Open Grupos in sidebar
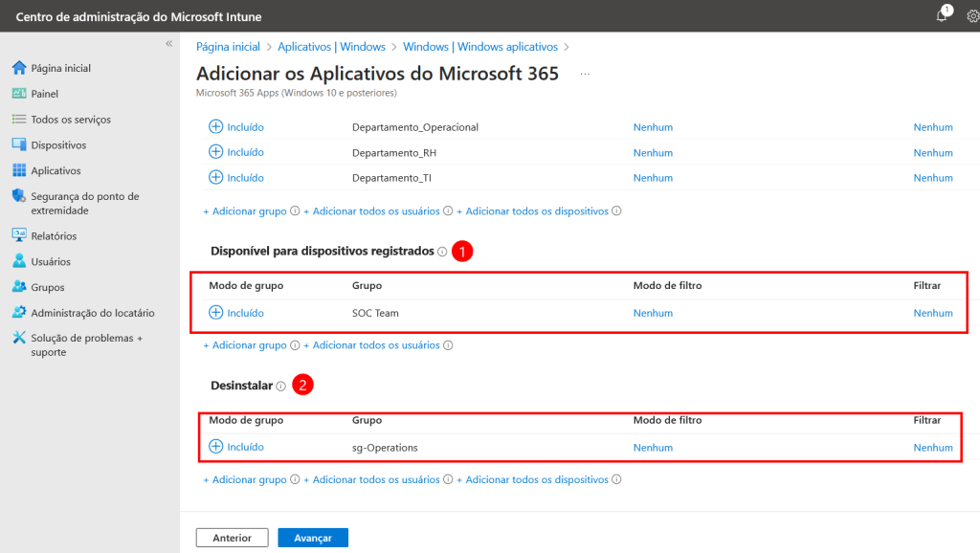Screen dimensions: 980x553 48,287
